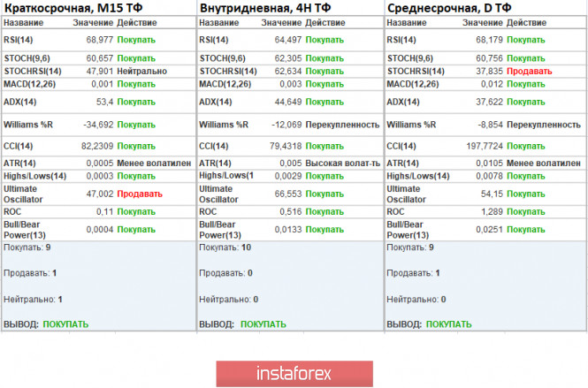Click Высокая волат-ть in ATR(14) 4Н row
Viewport: 588px width, 388px height.
click(x=344, y=164)
